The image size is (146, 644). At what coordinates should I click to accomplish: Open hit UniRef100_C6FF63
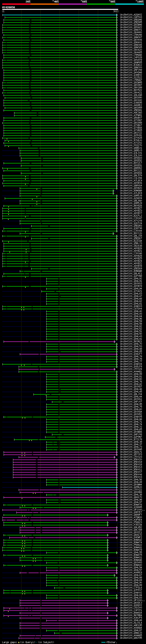[131, 17]
